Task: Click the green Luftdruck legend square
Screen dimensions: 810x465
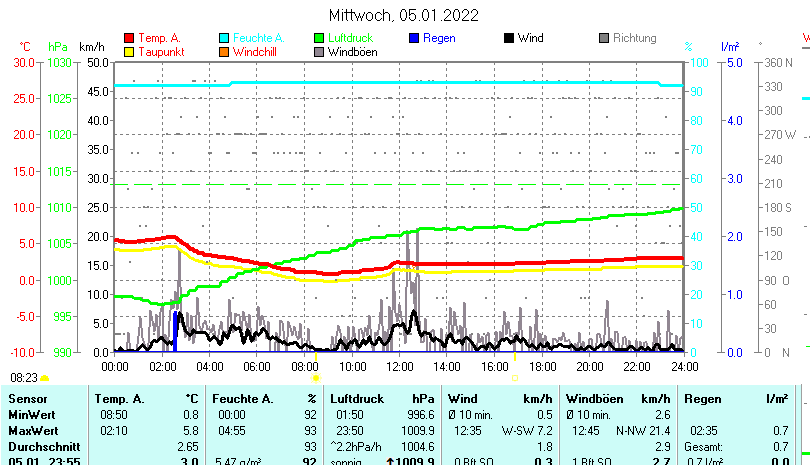Action: [x=318, y=38]
